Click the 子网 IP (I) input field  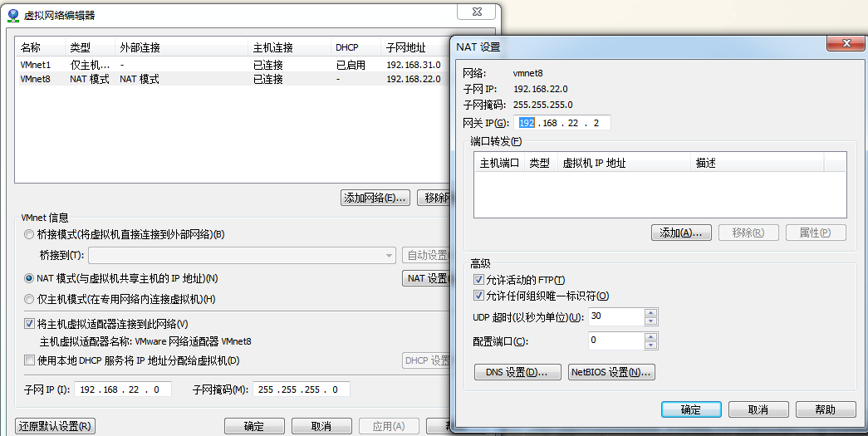(122, 389)
